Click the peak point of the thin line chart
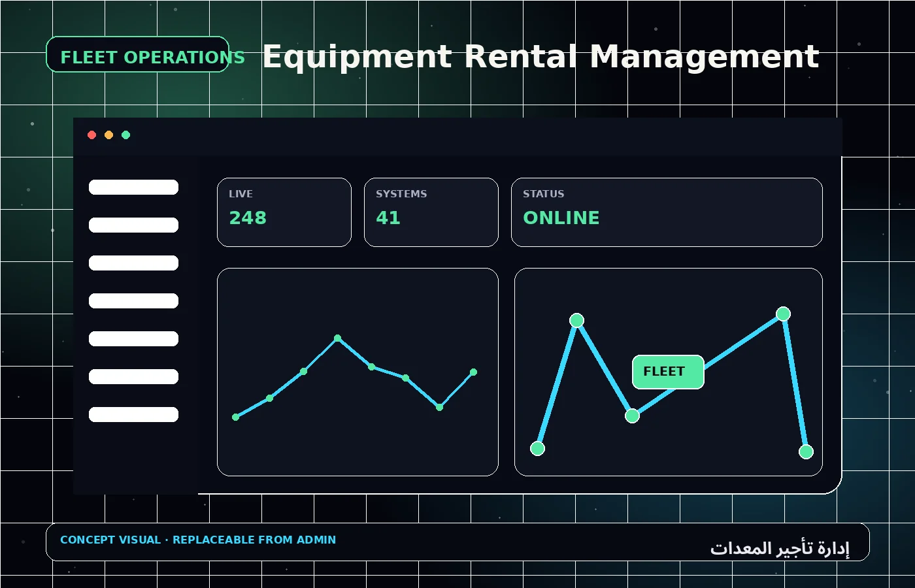Viewport: 915px width, 588px height. click(x=337, y=338)
